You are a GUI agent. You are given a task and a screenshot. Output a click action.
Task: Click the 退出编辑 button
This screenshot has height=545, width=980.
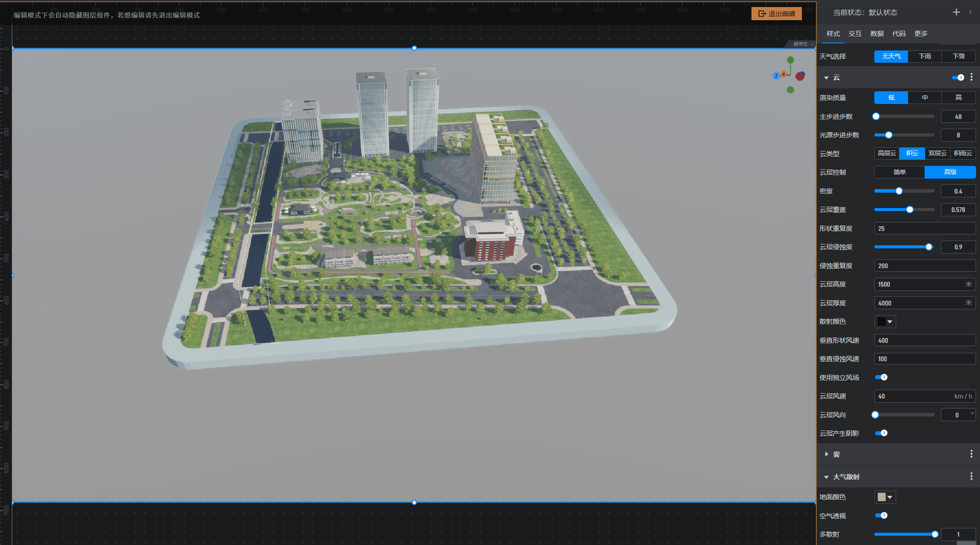[776, 14]
